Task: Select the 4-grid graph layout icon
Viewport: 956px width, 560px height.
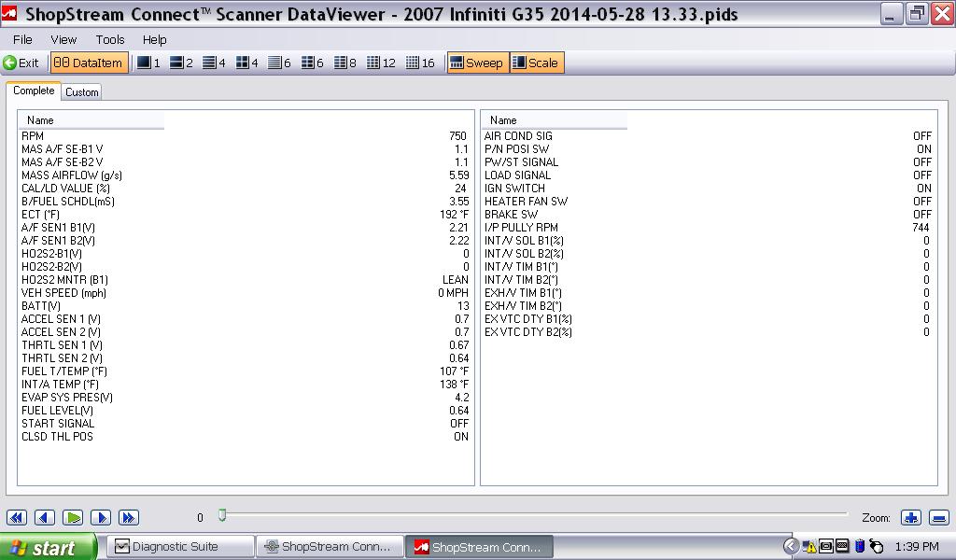Action: click(x=246, y=63)
